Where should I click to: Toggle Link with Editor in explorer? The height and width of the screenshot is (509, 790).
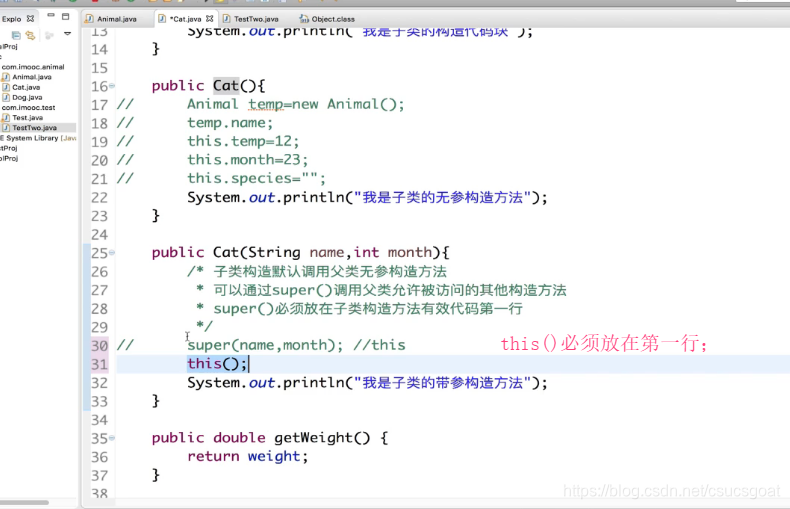[x=31, y=35]
